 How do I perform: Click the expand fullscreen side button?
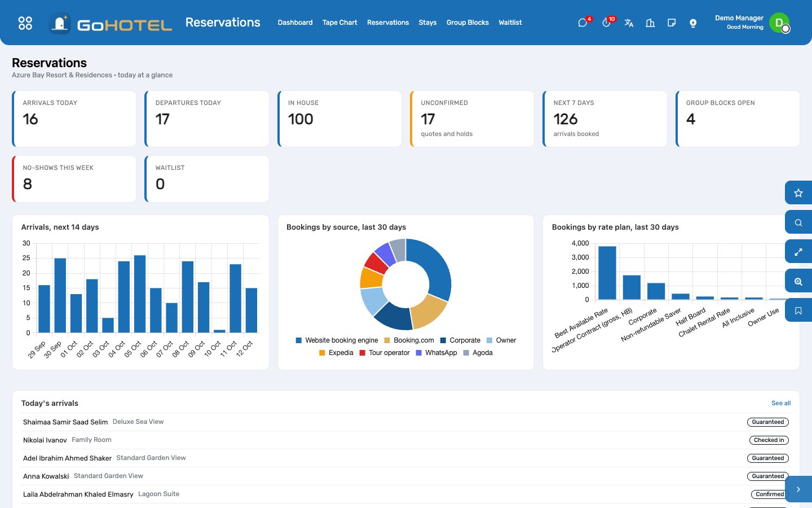pyautogui.click(x=798, y=252)
